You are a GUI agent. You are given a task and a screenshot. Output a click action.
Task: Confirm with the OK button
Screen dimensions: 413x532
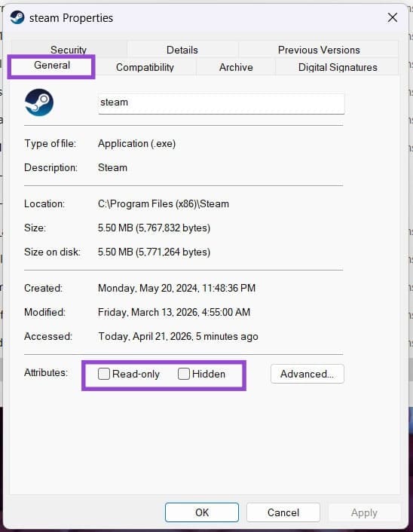[202, 512]
